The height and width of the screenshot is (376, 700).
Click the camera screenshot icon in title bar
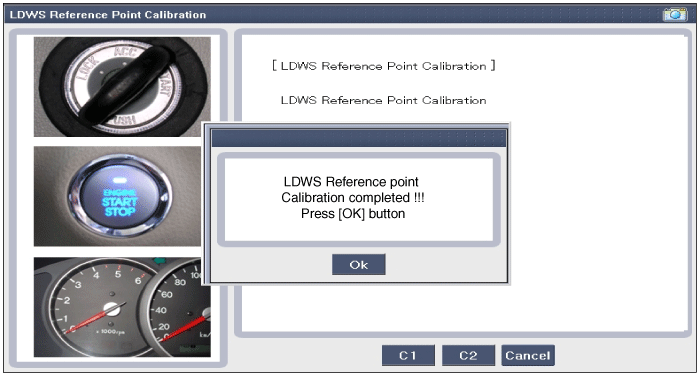point(675,15)
